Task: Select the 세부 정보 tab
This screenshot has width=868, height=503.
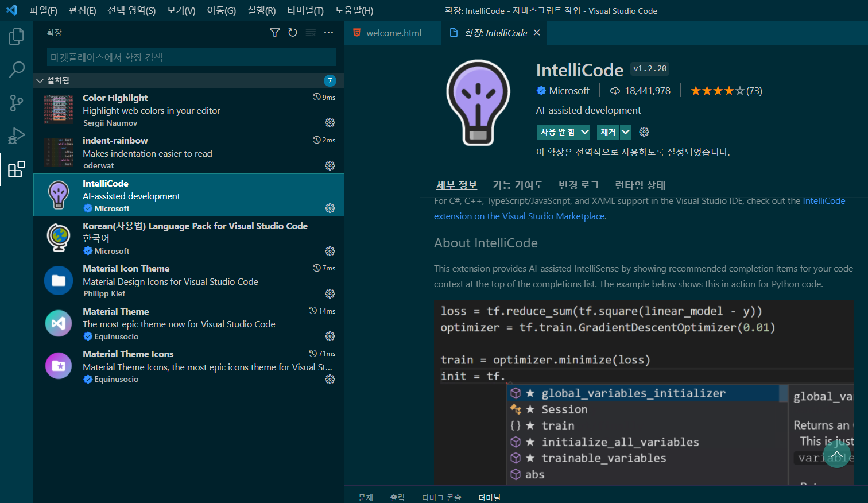Action: (456, 185)
